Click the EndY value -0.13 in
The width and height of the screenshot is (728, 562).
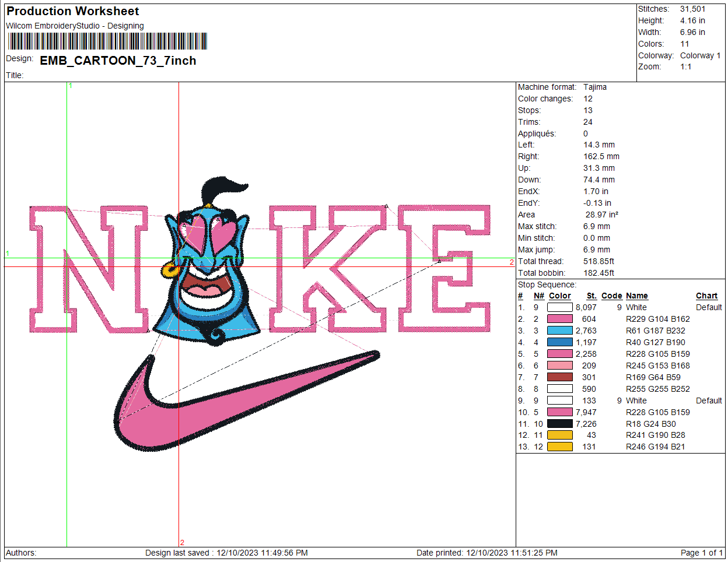click(597, 203)
